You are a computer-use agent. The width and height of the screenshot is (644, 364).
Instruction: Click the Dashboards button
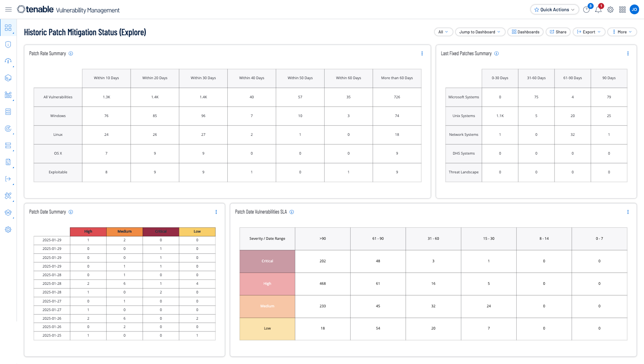coord(525,32)
